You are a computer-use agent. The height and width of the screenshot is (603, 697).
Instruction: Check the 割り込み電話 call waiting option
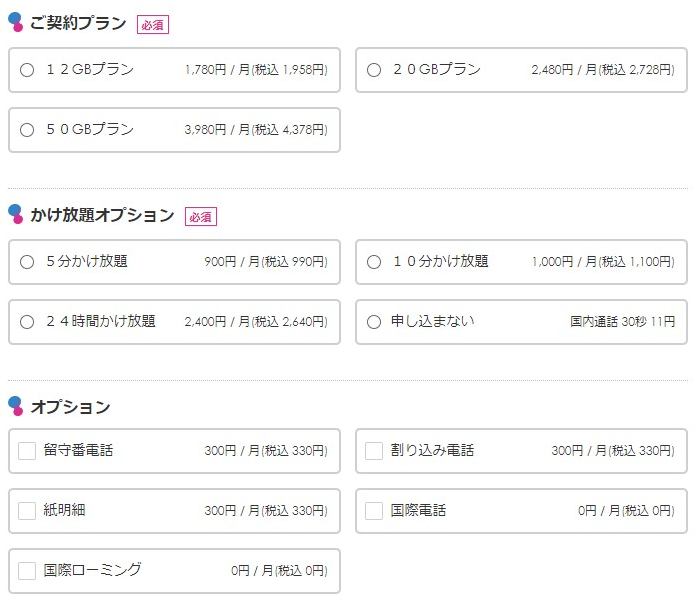(374, 451)
